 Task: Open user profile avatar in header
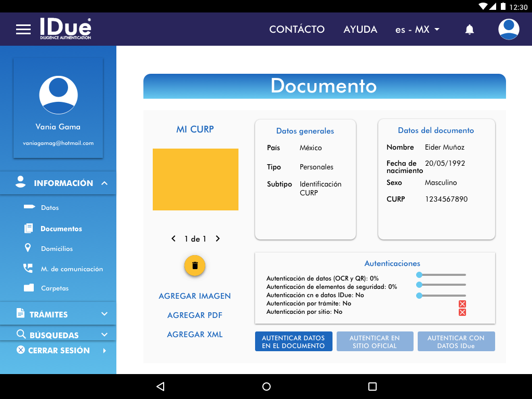click(509, 29)
